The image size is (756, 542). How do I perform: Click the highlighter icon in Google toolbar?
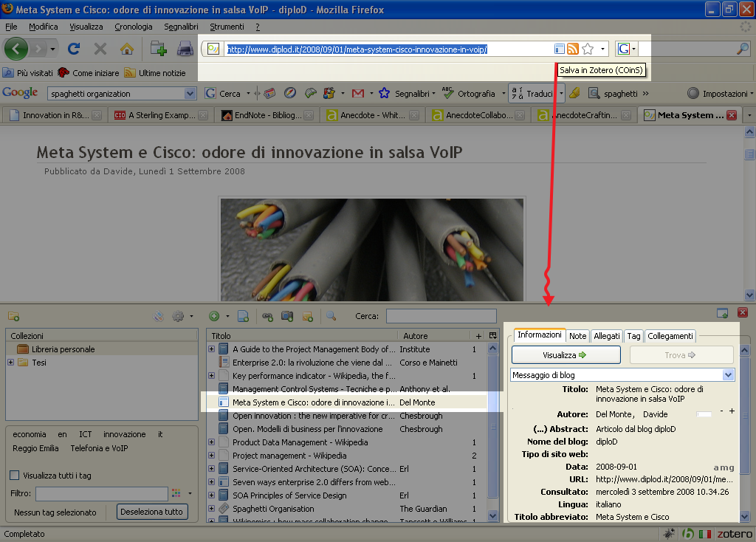574,93
